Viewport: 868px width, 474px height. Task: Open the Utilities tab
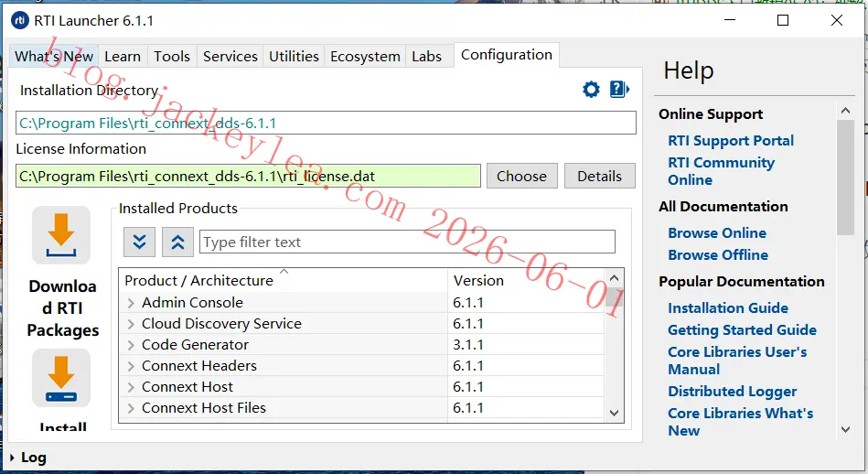pyautogui.click(x=294, y=57)
